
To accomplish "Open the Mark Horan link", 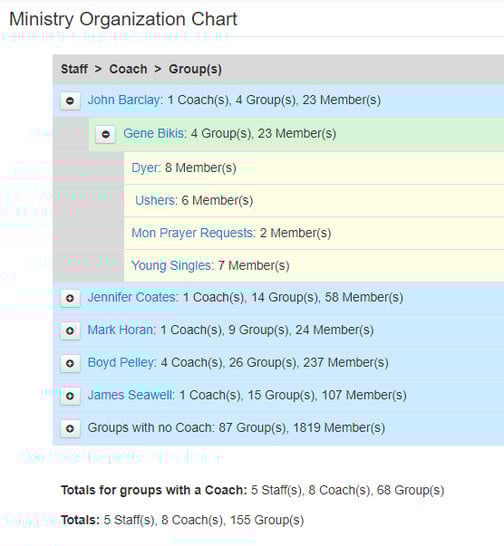I will (122, 330).
